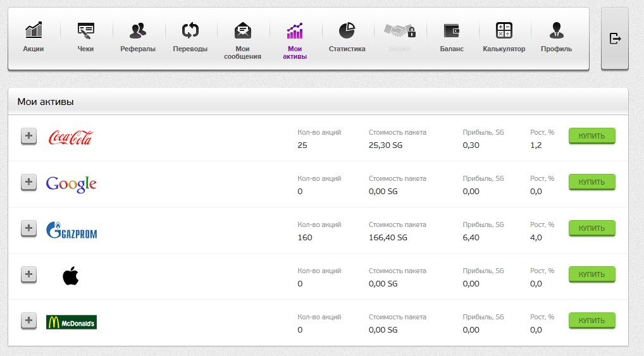Expand the Google asset row

[x=28, y=182]
